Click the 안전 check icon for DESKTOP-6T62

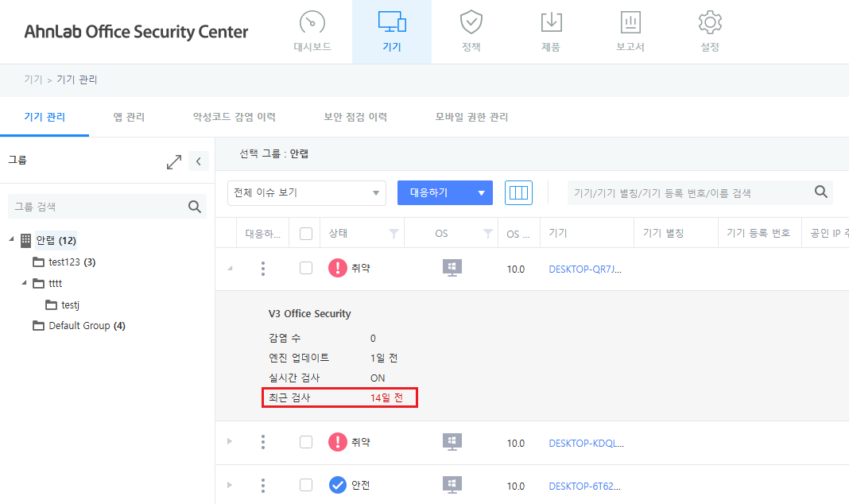coord(337,485)
